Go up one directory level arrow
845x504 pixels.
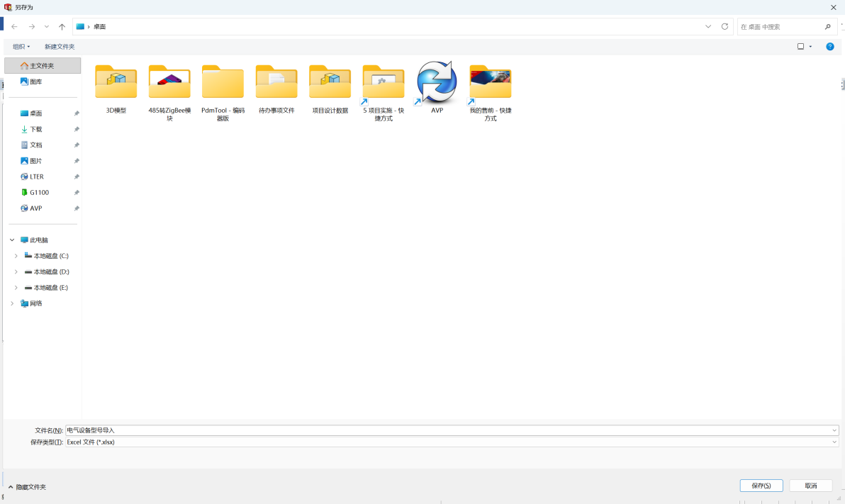click(62, 27)
